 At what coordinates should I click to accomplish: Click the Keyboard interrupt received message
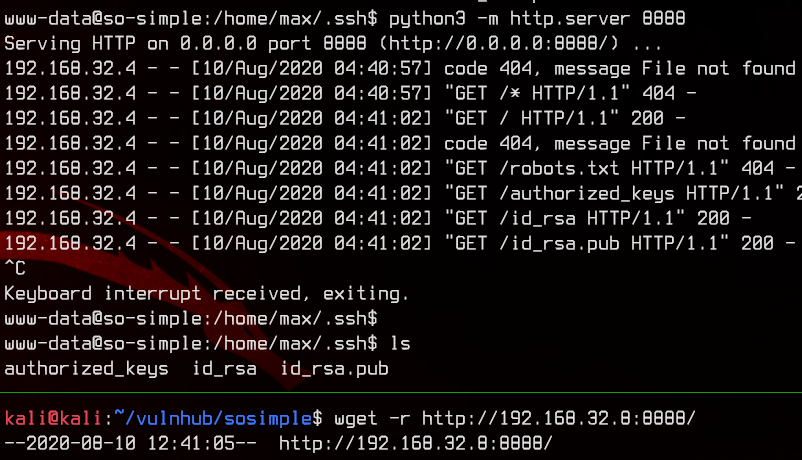point(207,293)
